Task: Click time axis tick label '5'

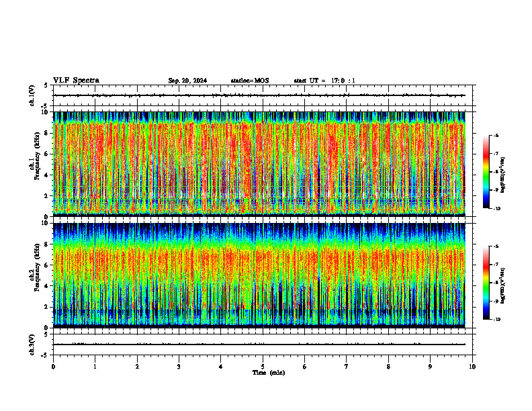Action: pyautogui.click(x=263, y=367)
